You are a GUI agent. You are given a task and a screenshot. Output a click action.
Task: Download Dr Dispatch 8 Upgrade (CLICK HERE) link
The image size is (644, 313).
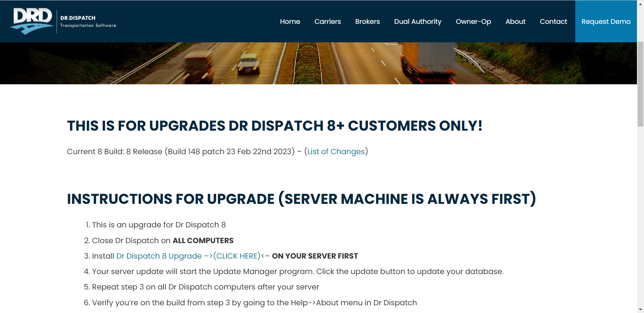pyautogui.click(x=188, y=256)
